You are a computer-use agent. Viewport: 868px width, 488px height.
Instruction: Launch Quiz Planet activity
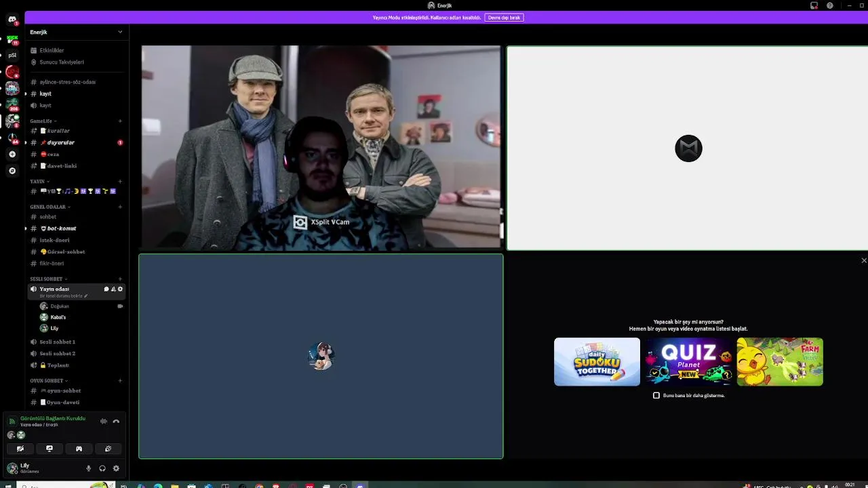pos(688,362)
